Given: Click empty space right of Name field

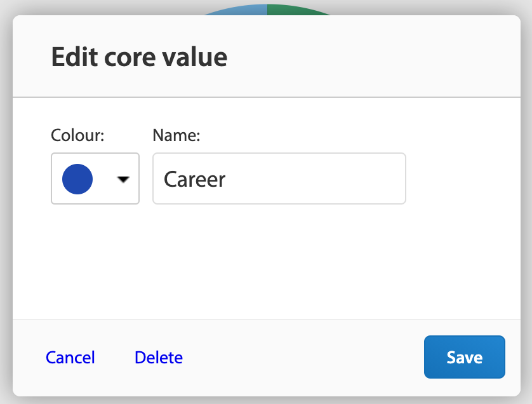Looking at the screenshot, I should coord(463,178).
